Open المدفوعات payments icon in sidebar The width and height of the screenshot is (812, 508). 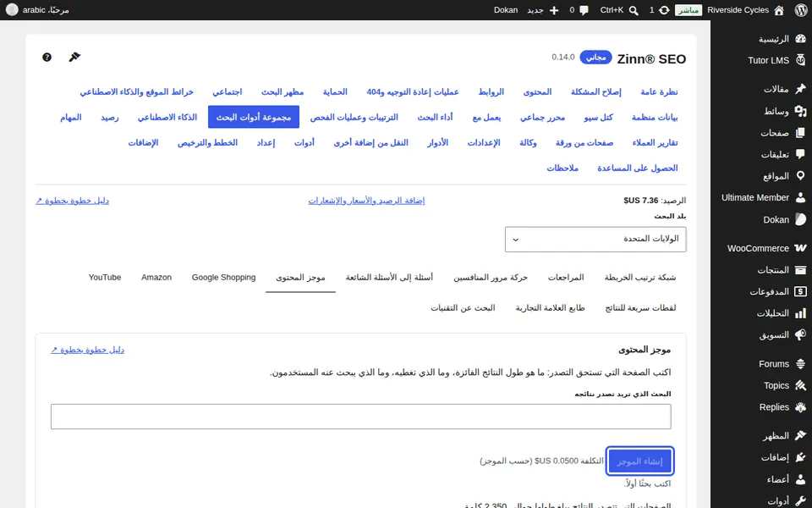click(800, 291)
